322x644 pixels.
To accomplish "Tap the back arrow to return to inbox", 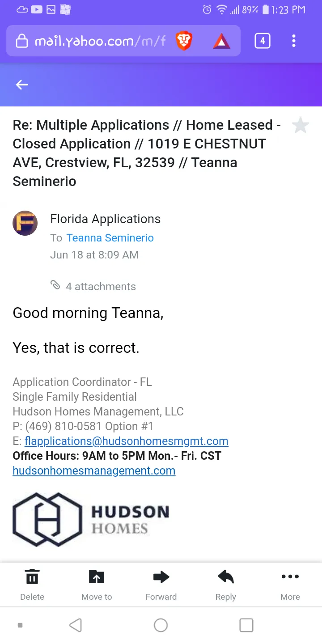I will pyautogui.click(x=22, y=85).
